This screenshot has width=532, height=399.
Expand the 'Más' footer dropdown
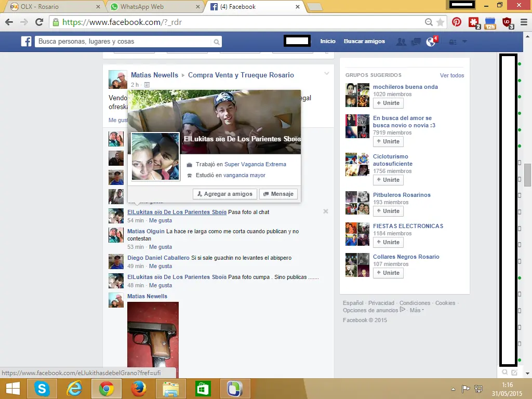(416, 310)
